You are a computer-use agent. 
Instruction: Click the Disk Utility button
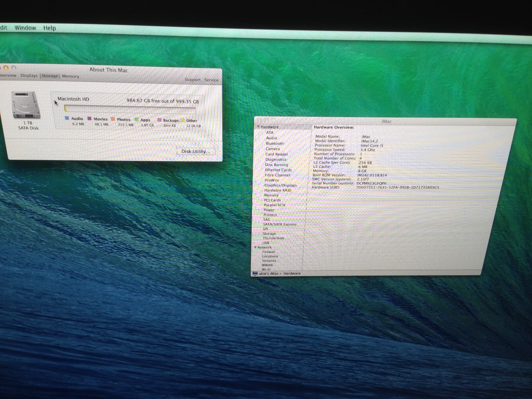tap(196, 151)
